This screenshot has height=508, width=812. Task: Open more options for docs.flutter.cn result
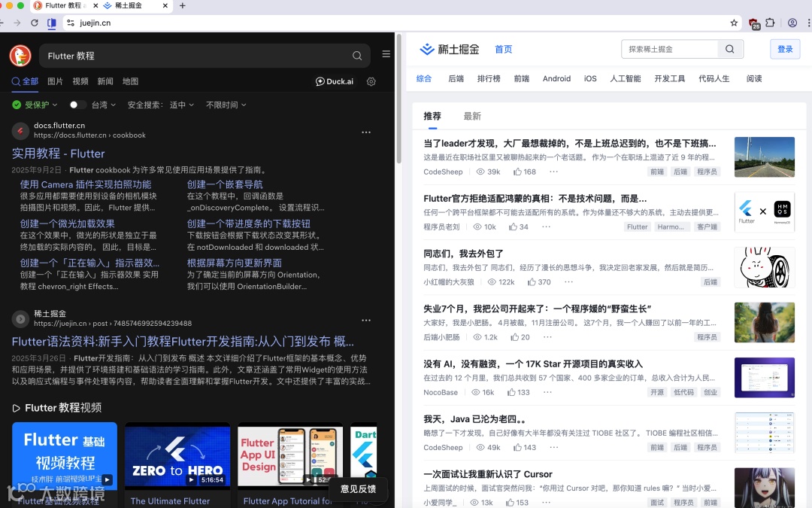pyautogui.click(x=366, y=132)
